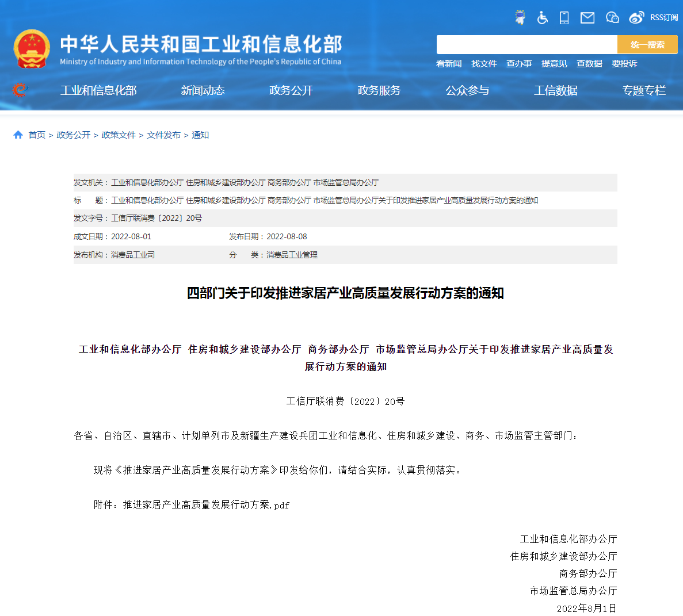Focus the site search input field
This screenshot has width=683, height=616.
coord(526,44)
